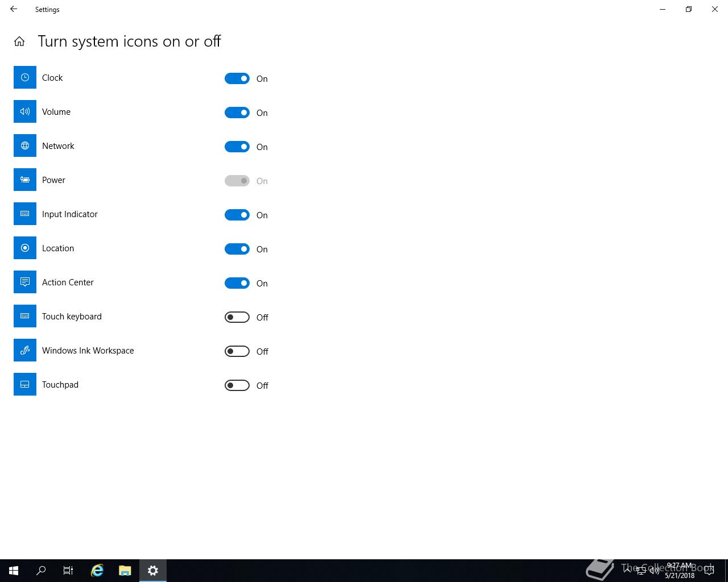Click the taskbar clock showing 9:27 AM
This screenshot has width=728, height=582.
pos(680,571)
